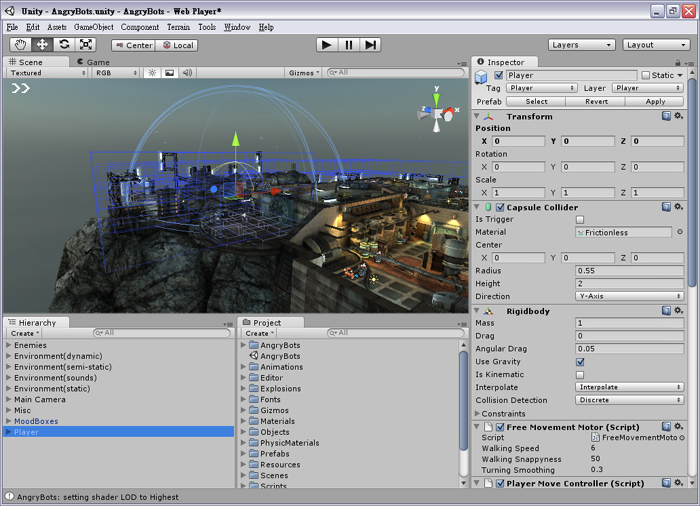Open Hierarchy Create button
700x506 pixels.
pyautogui.click(x=25, y=333)
